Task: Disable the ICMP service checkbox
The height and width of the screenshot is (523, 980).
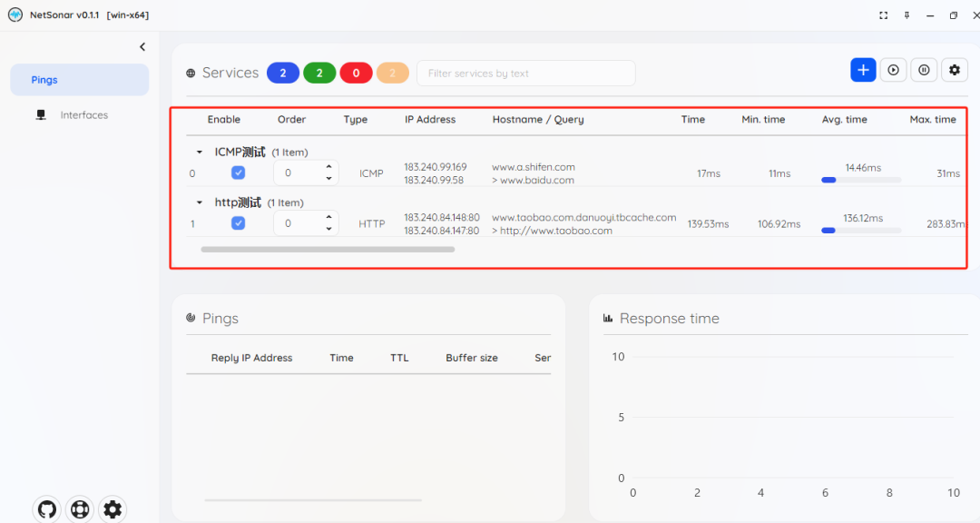Action: point(238,173)
